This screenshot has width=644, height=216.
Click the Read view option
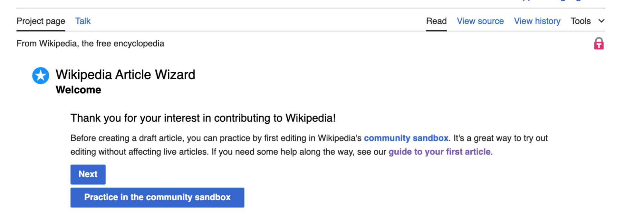[436, 21]
